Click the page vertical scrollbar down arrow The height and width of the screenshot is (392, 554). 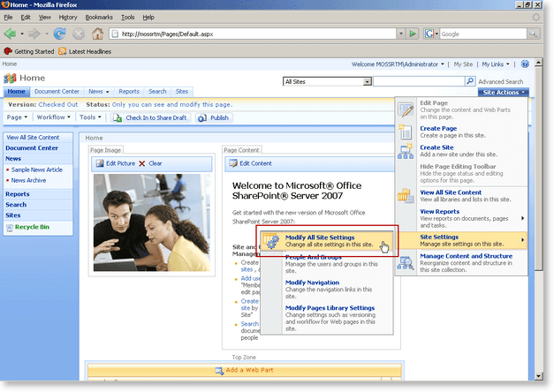tap(539, 376)
